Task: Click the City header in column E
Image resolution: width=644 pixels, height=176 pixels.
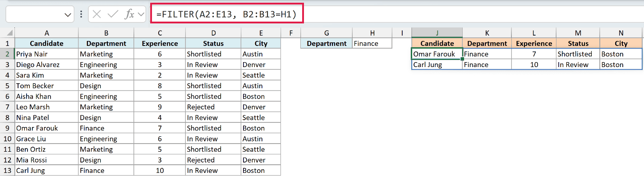Action: pyautogui.click(x=261, y=43)
